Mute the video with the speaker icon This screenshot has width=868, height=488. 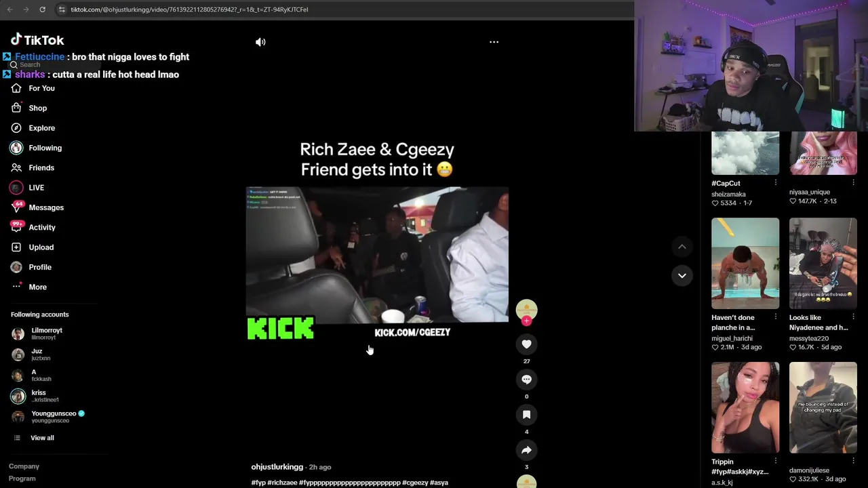click(x=260, y=42)
